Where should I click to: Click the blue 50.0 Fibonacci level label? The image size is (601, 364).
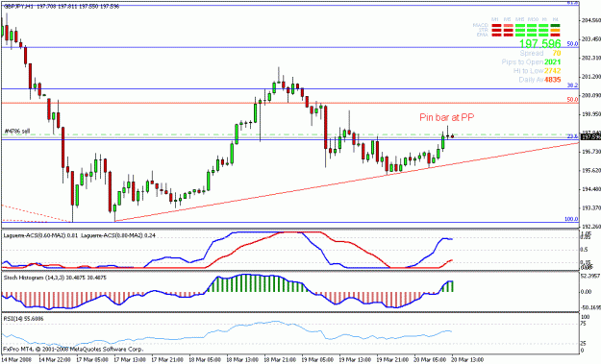pyautogui.click(x=572, y=43)
